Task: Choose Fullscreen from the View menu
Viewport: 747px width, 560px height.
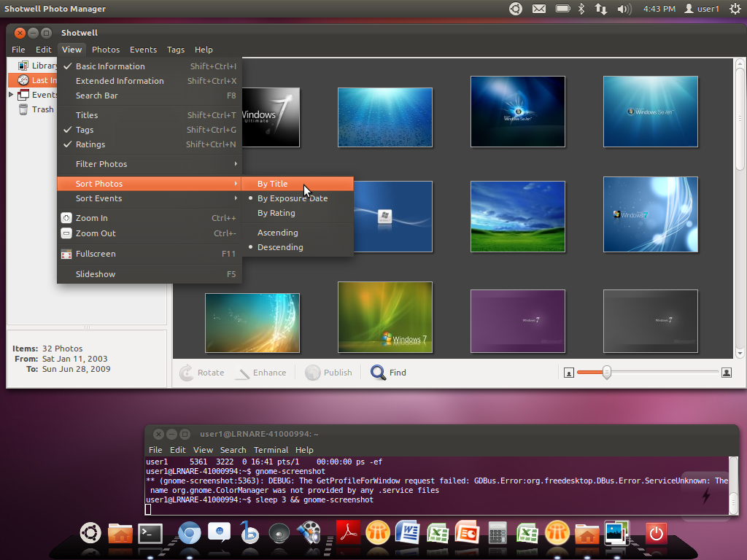Action: [149, 254]
